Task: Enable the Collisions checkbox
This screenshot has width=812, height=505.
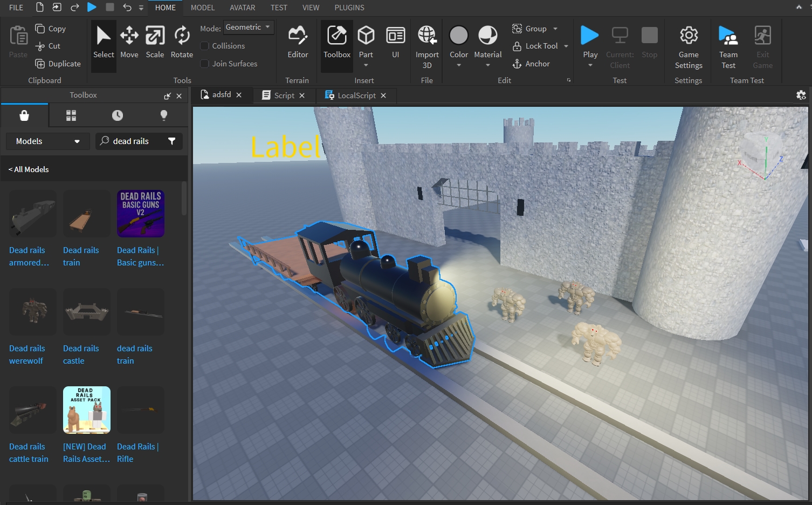Action: tap(205, 46)
